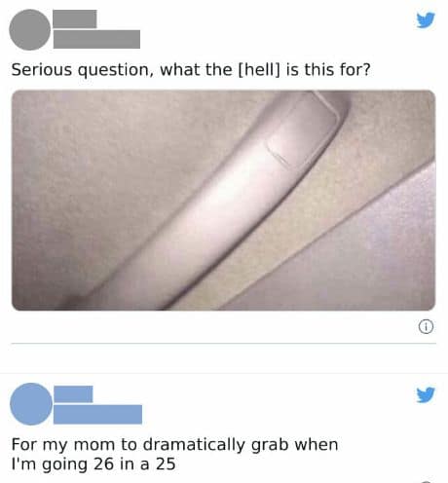Click the 'is this for?' phrase
The image size is (448, 483).
[328, 70]
